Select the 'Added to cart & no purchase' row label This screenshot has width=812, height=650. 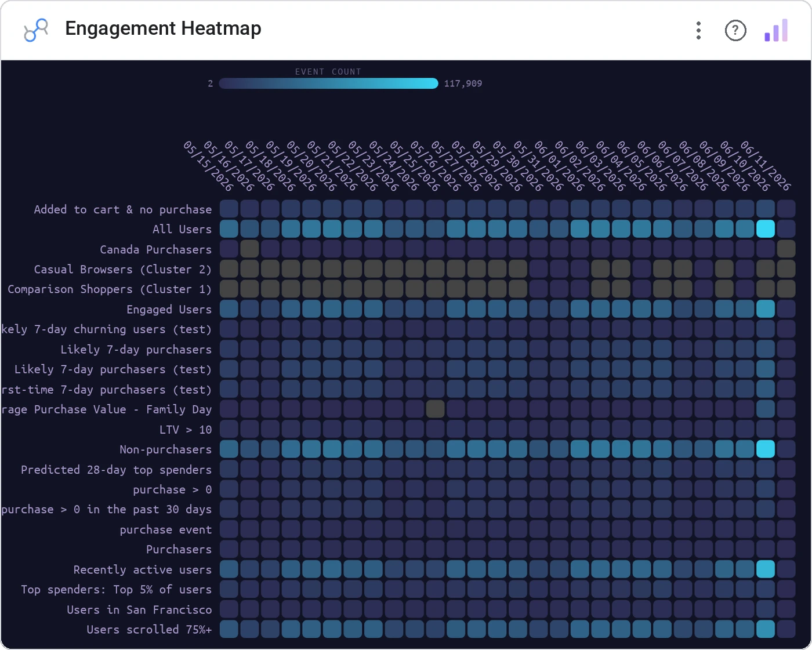(123, 209)
